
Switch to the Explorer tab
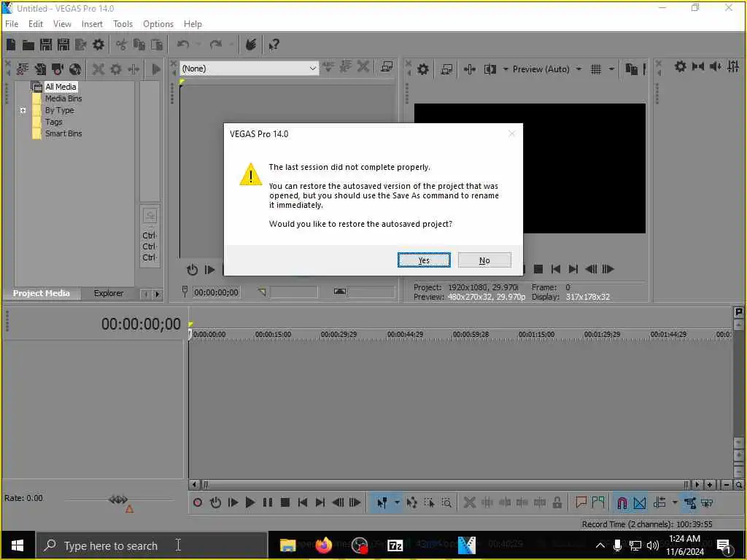tap(109, 293)
